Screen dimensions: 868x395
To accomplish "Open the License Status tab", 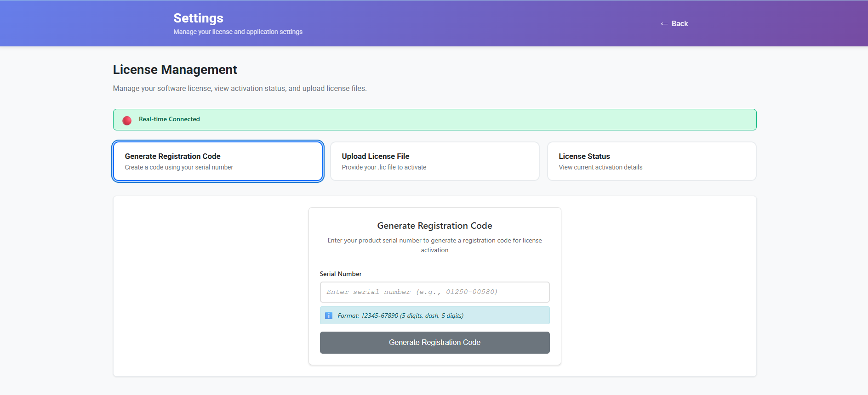I will pos(651,161).
